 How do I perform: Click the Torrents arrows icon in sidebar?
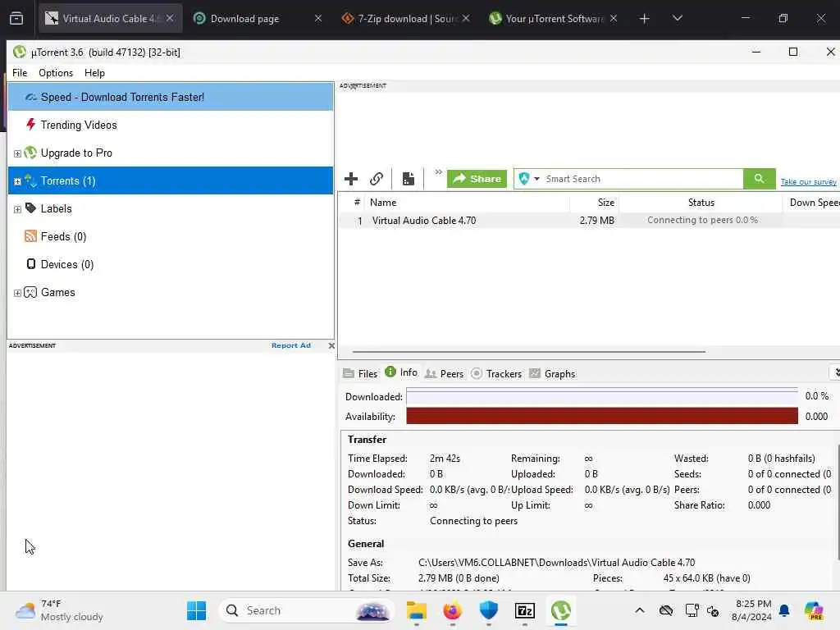click(x=30, y=180)
